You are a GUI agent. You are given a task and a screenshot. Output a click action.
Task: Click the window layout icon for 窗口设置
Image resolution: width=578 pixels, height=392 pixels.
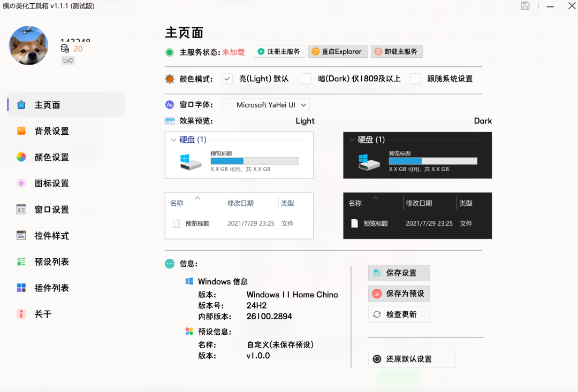(x=21, y=209)
